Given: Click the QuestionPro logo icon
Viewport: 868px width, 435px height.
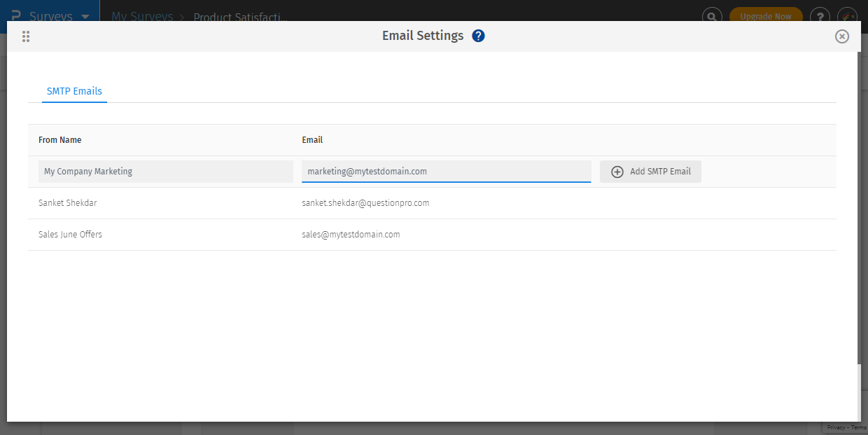Looking at the screenshot, I should tap(15, 15).
